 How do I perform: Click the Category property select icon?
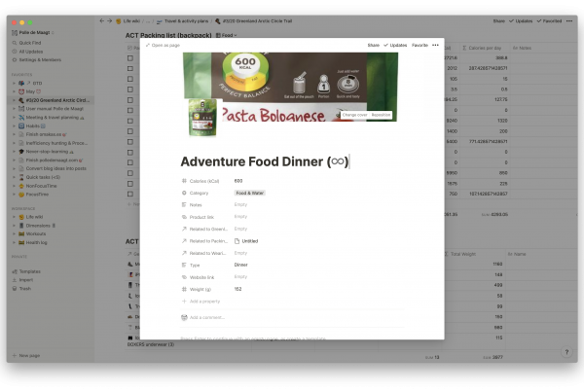click(184, 193)
